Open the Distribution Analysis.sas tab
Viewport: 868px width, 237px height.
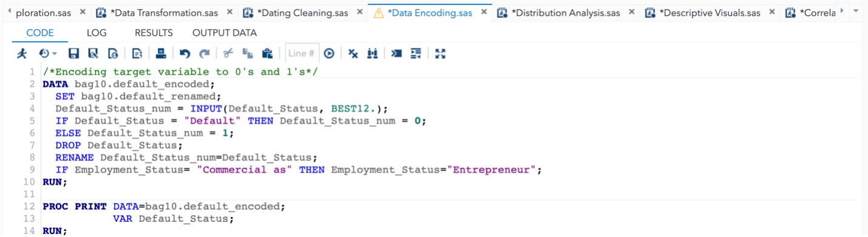565,13
